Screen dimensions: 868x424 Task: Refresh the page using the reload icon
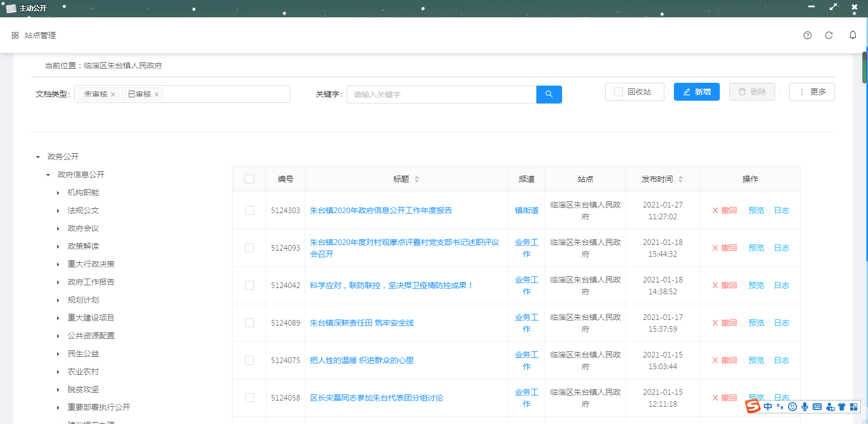click(x=829, y=35)
